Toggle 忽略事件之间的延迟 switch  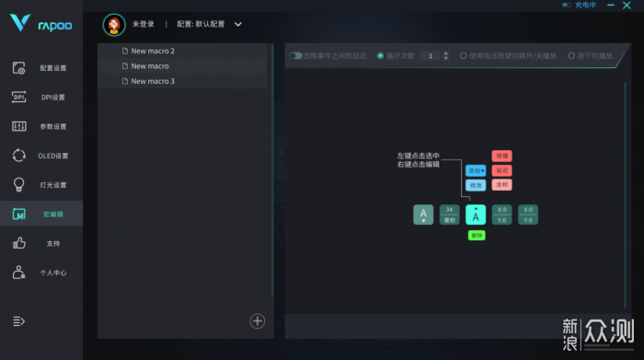tap(295, 55)
